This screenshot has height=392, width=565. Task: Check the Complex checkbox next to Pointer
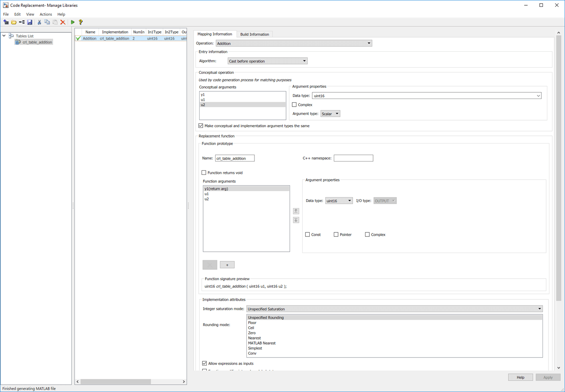[367, 234]
